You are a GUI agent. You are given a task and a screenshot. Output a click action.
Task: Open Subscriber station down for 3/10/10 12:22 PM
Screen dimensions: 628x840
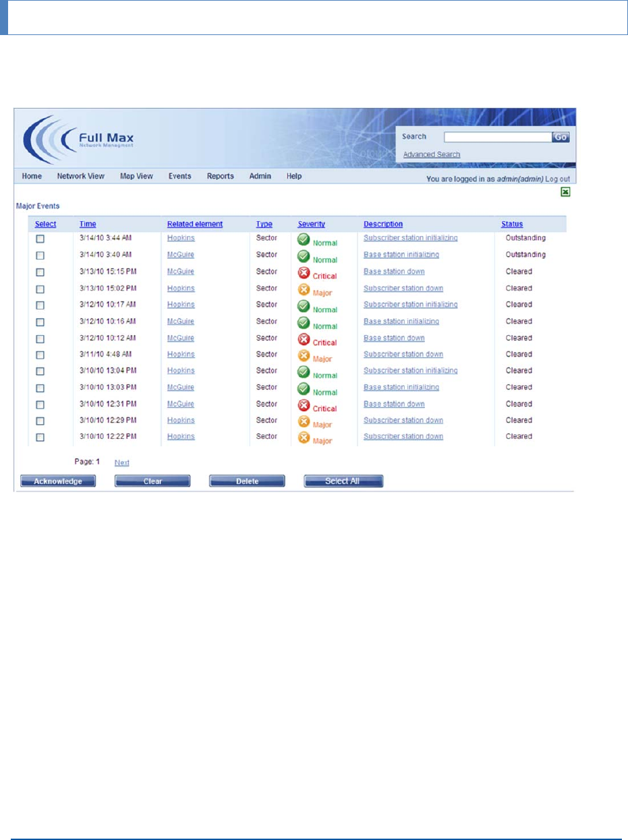point(403,436)
